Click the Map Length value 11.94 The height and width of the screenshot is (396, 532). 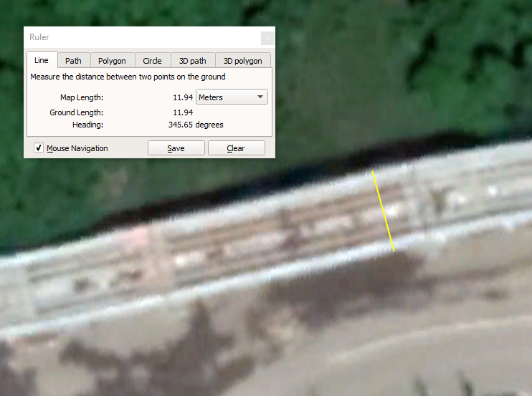tap(183, 97)
